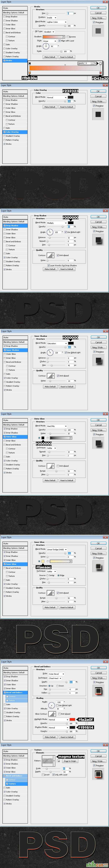Select Gradient Overlay in Color Overlay dialog list
The image size is (109, 868).
[x=13, y=136]
